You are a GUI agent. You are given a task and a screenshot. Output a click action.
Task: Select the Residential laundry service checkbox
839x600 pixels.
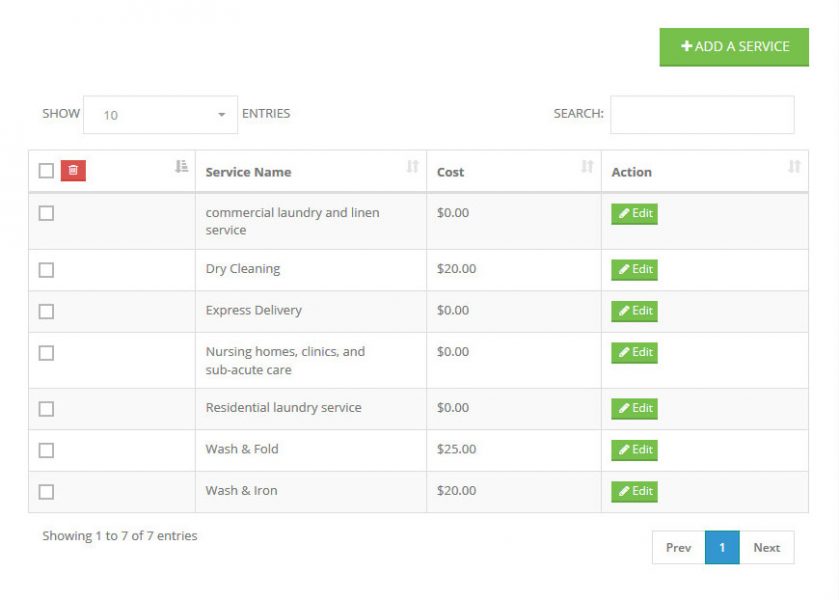(46, 409)
